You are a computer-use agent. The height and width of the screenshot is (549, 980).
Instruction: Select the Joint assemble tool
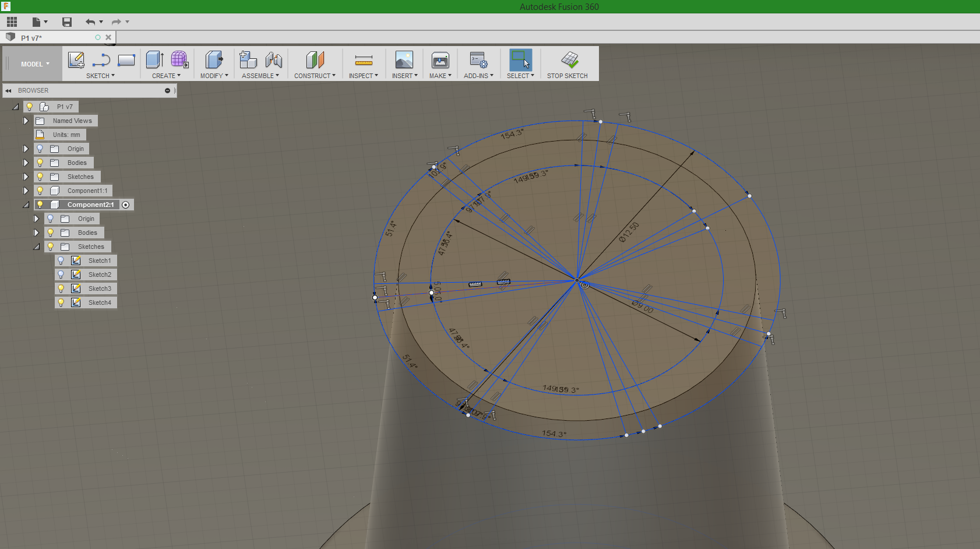273,59
